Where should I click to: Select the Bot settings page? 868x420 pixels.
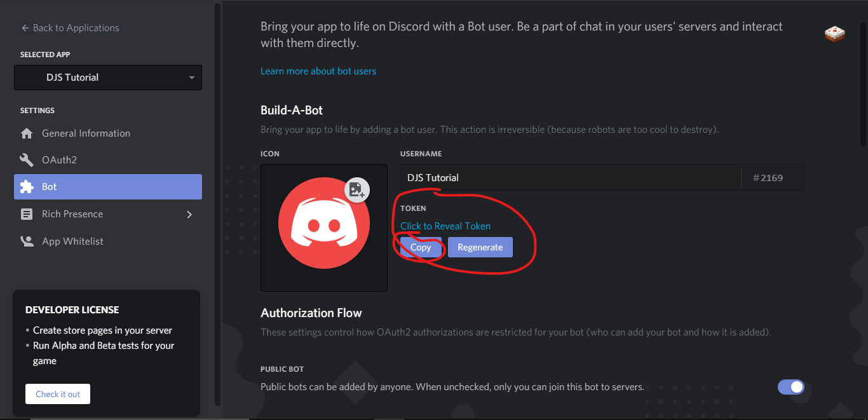click(x=108, y=187)
